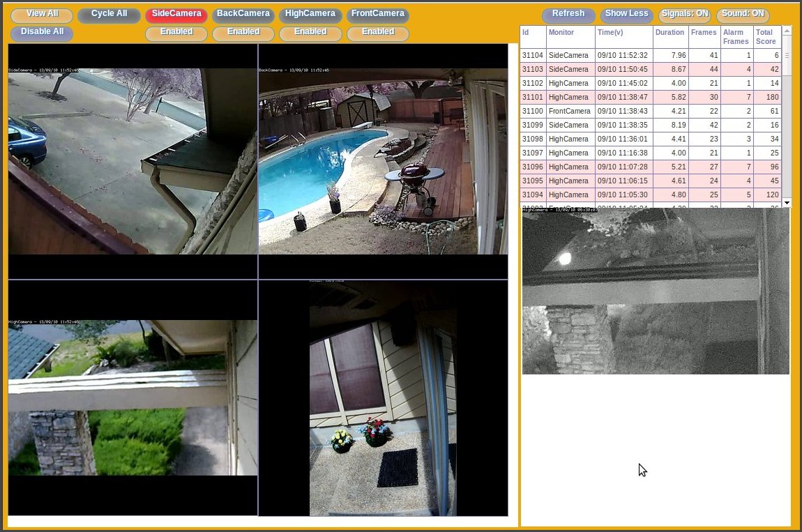
Task: Click the scroll down arrow in events table
Action: [787, 203]
